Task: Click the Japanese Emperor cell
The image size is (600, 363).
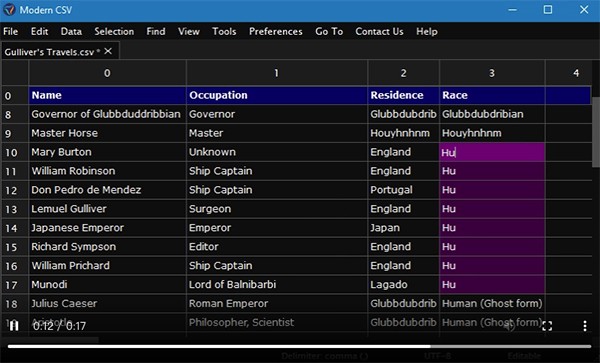Action: [x=107, y=228]
